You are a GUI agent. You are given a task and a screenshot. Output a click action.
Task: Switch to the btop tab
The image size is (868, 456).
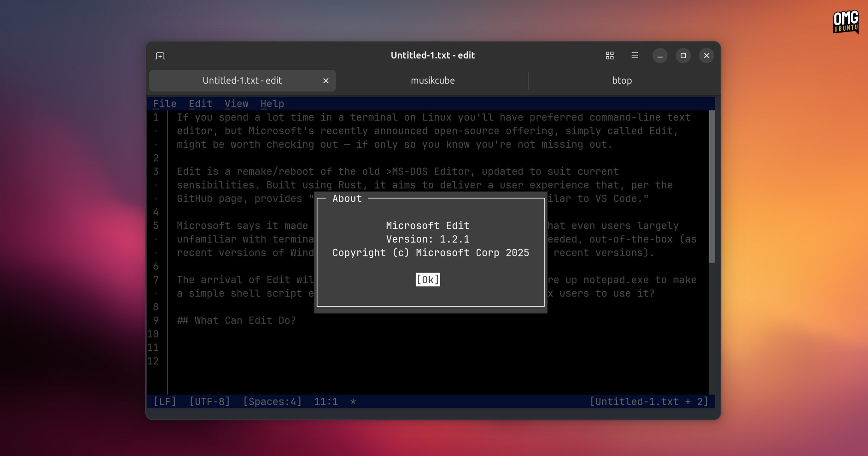(x=622, y=80)
